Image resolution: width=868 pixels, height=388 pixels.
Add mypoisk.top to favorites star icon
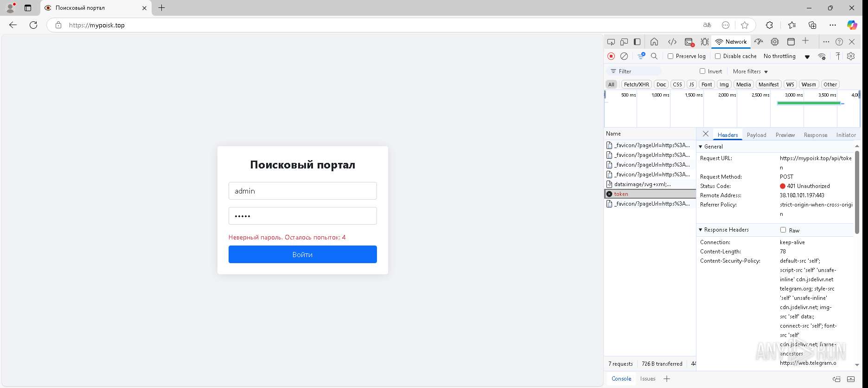click(745, 25)
